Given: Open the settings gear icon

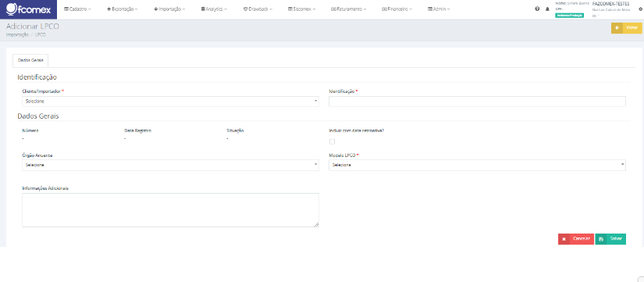Looking at the screenshot, I should tap(640, 9).
